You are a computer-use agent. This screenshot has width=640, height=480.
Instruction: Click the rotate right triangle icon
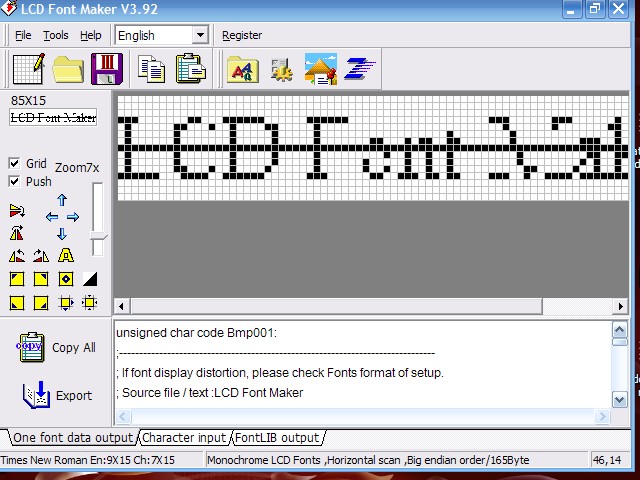[x=41, y=256]
